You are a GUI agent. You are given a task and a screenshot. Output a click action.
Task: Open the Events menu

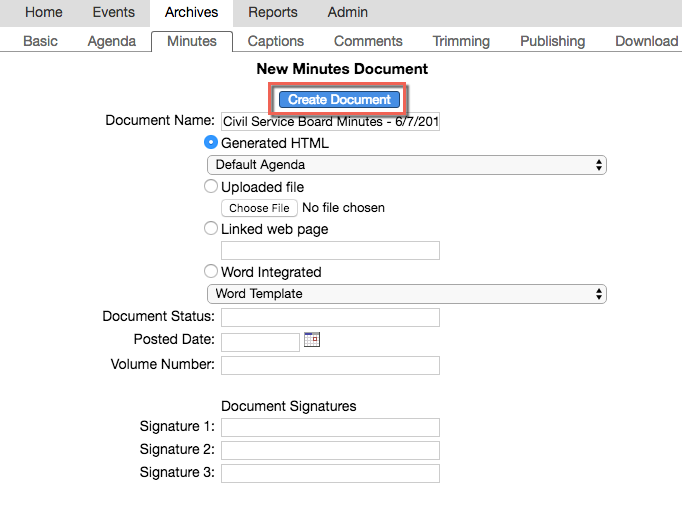tap(114, 12)
